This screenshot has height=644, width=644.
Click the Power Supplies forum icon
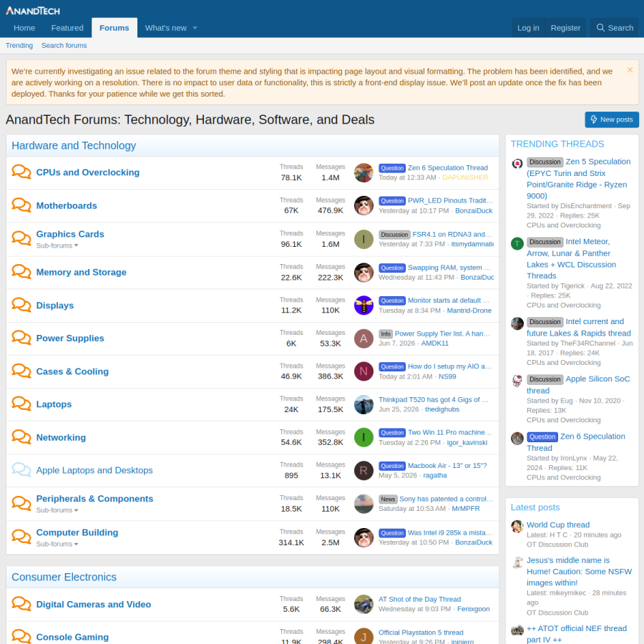[x=21, y=338]
